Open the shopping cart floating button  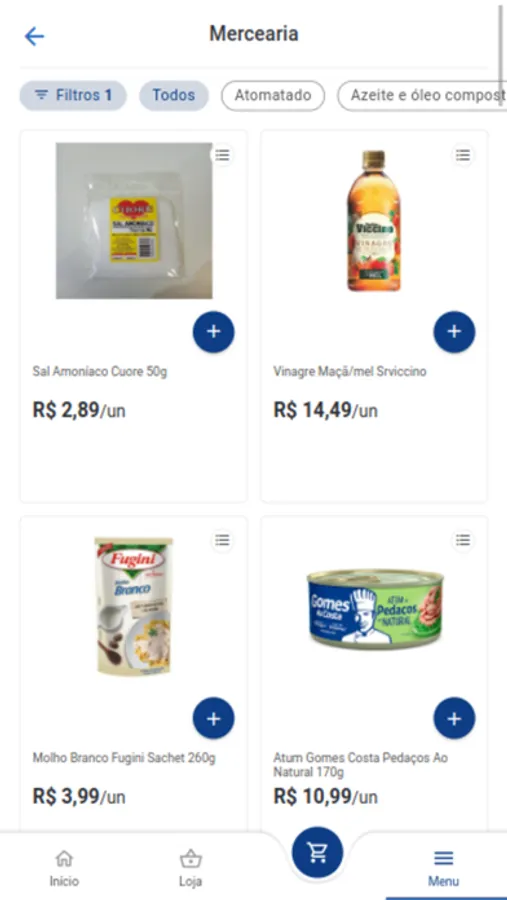(x=317, y=852)
